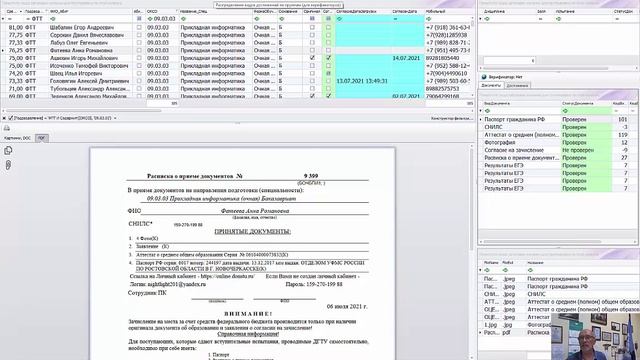Sort by the ФИО_абит column header
640x360 pixels.
point(91,11)
